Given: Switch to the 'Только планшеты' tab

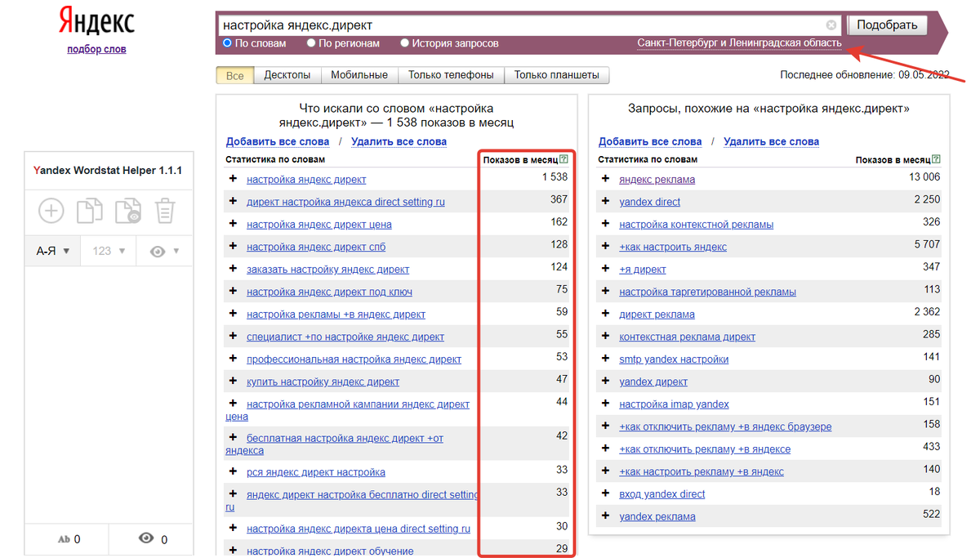Looking at the screenshot, I should (x=556, y=75).
